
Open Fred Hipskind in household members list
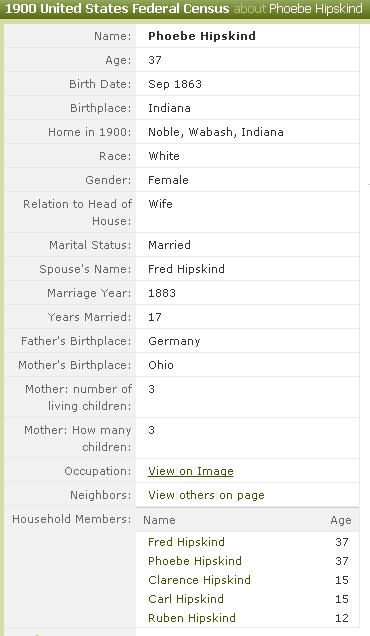186,542
